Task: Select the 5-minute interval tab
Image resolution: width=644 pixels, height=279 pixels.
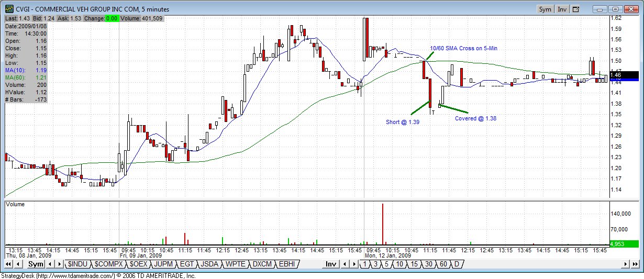Action: click(x=387, y=264)
